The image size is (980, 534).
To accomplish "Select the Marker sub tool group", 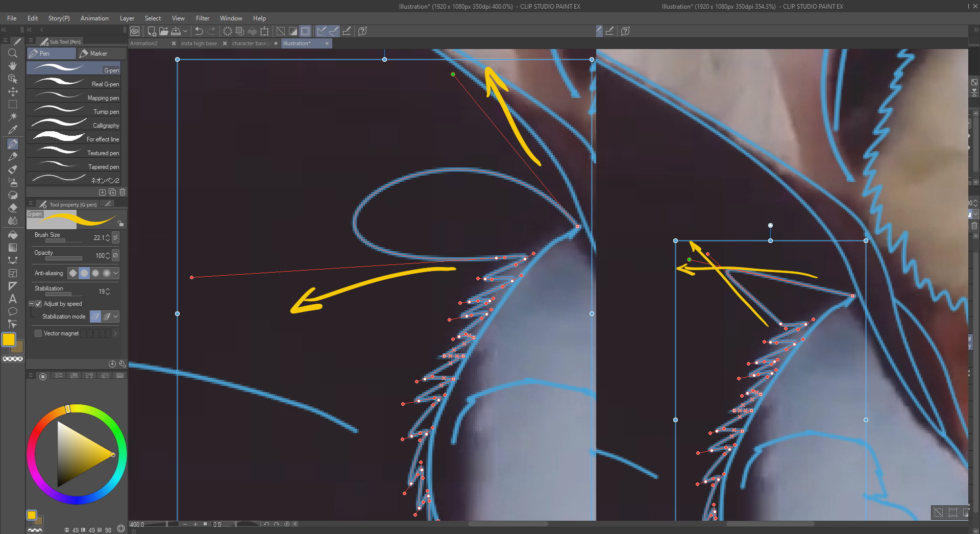I will point(102,53).
